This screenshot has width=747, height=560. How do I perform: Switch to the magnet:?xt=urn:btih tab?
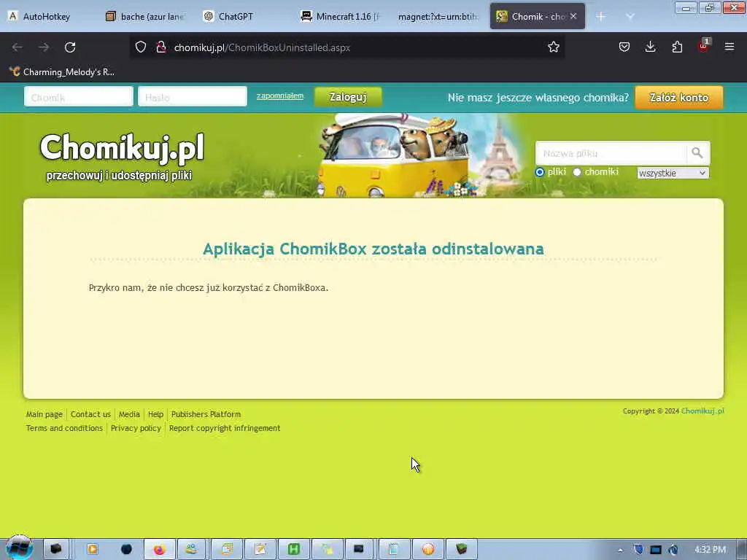438,17
